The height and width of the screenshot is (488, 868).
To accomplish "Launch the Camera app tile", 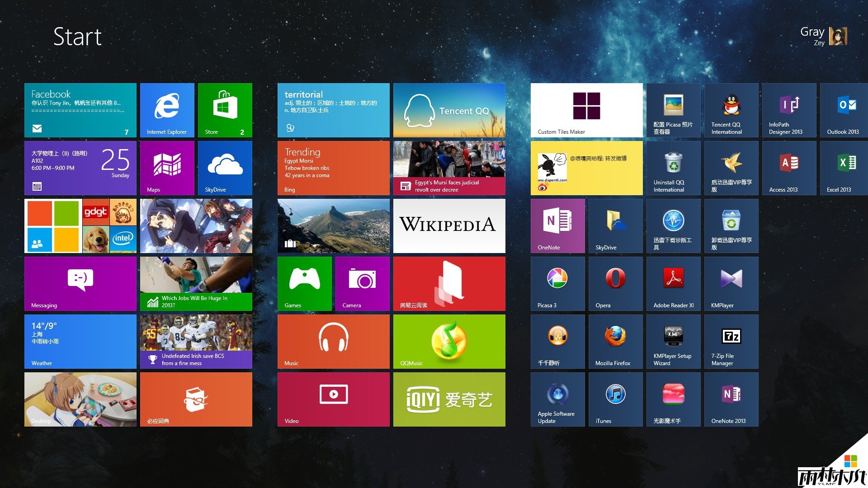I will (x=362, y=283).
